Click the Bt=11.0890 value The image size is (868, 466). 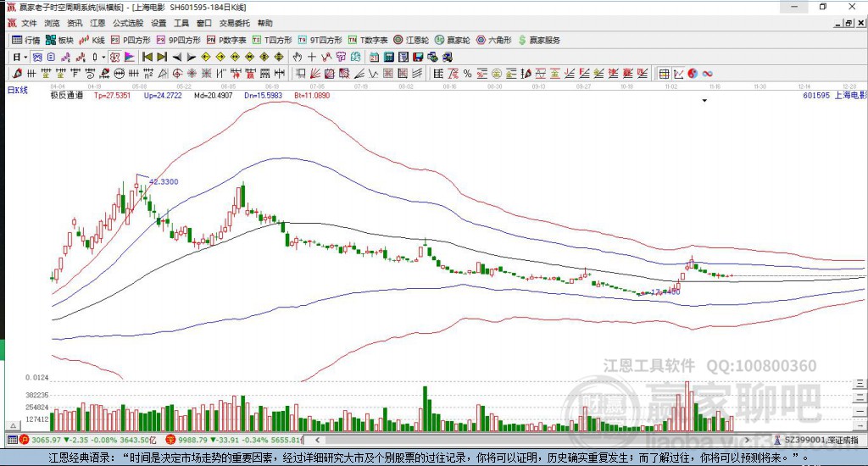tap(312, 96)
